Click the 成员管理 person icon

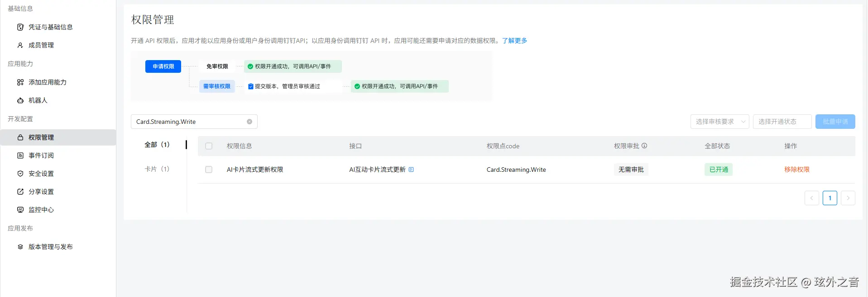point(20,45)
